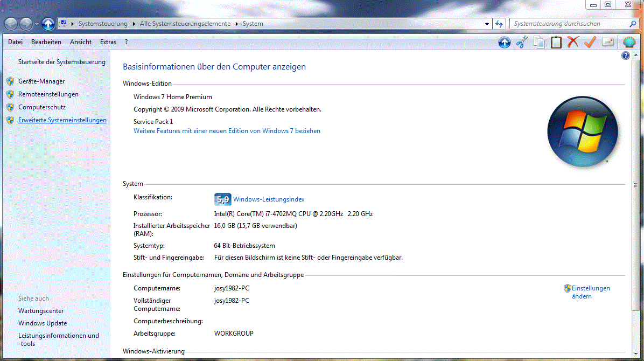Click the control panel icon in address bar

tap(63, 23)
